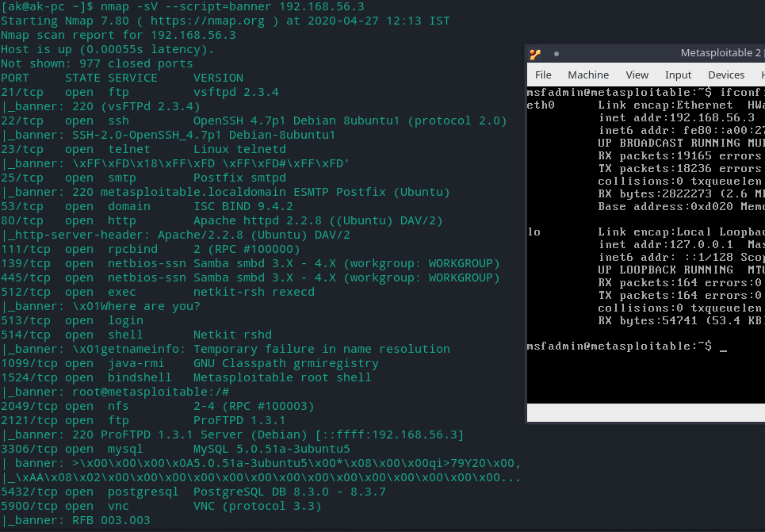Click the "Starting Nmap 7.80" line
The image size is (765, 532).
coord(225,21)
